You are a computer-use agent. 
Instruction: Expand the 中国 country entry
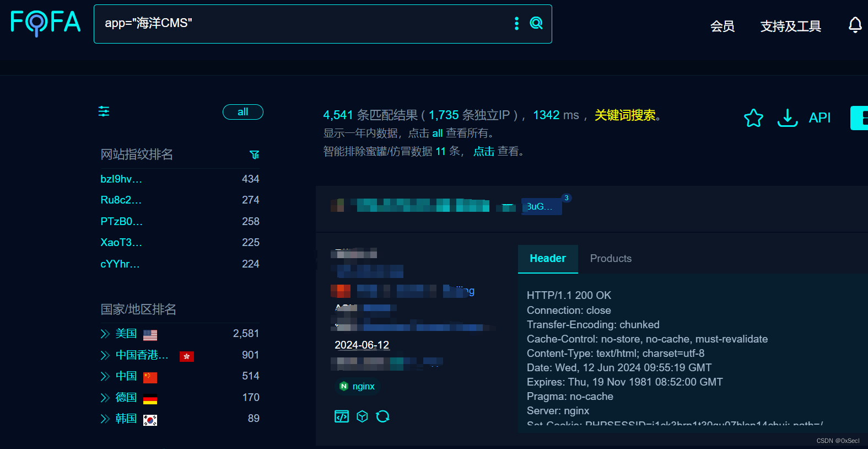tap(105, 376)
